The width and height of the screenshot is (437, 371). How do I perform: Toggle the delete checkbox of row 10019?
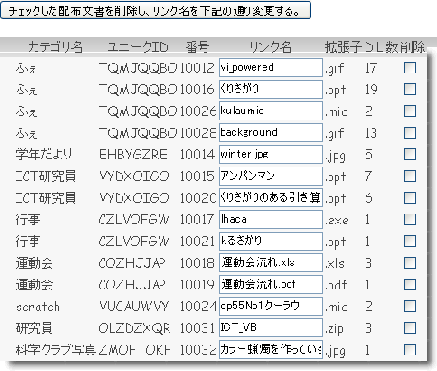click(x=410, y=285)
